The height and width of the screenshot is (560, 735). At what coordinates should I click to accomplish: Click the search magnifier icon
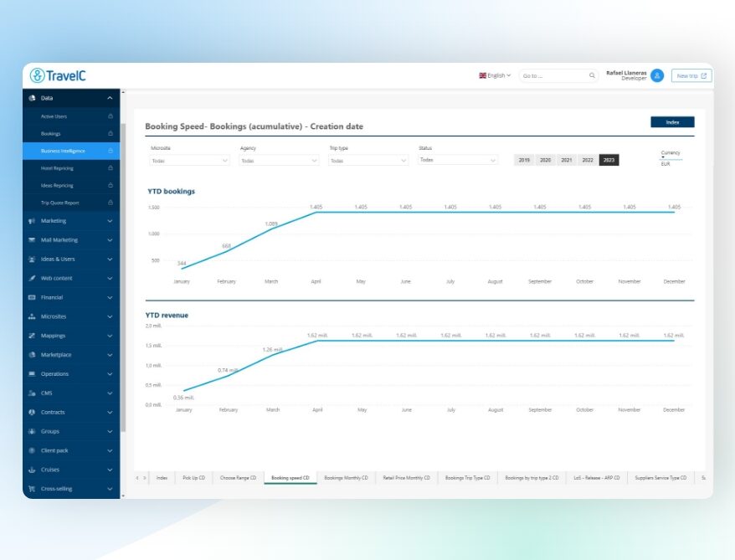592,75
